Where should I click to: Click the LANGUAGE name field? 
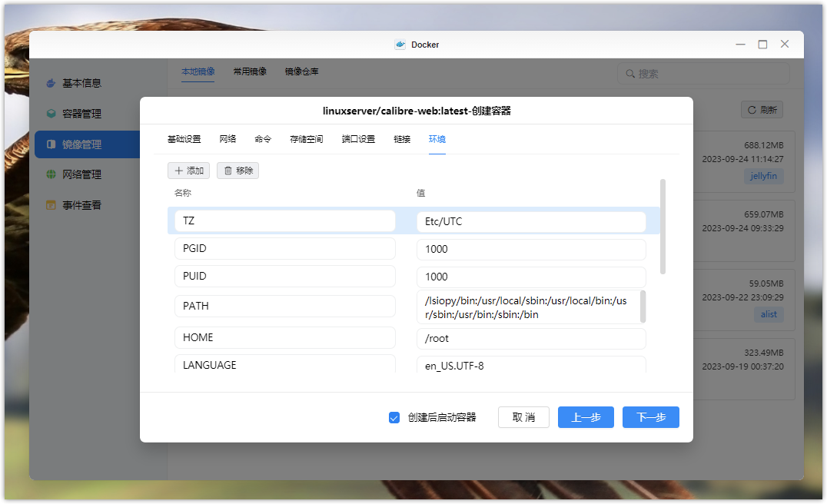pos(285,364)
